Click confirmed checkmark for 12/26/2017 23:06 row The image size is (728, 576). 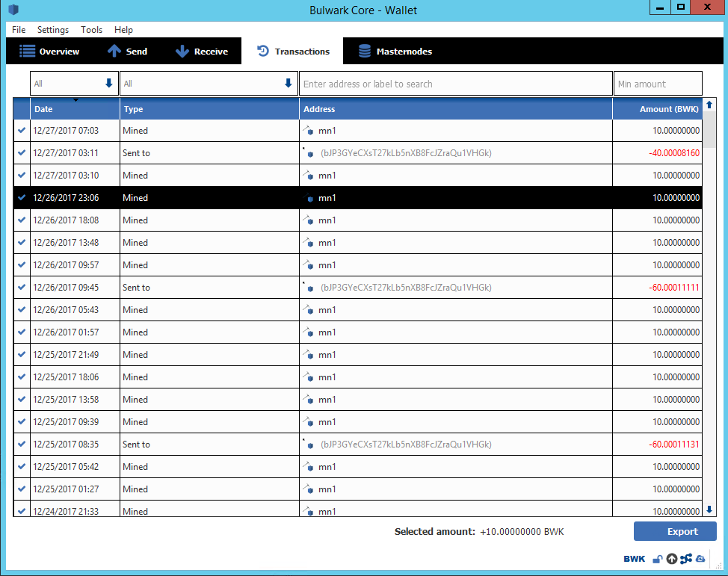22,198
